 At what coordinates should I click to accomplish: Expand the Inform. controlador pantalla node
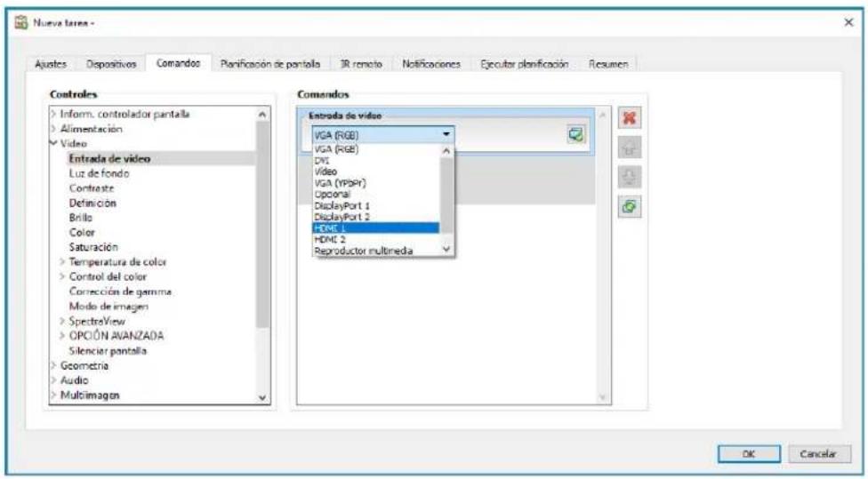click(53, 114)
